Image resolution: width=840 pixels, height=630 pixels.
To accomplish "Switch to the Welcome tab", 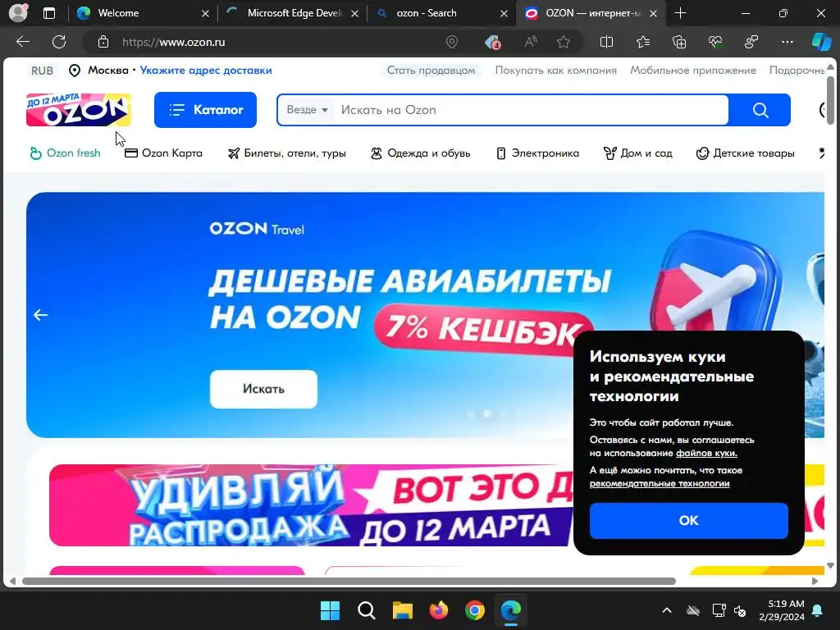I will coord(143,13).
